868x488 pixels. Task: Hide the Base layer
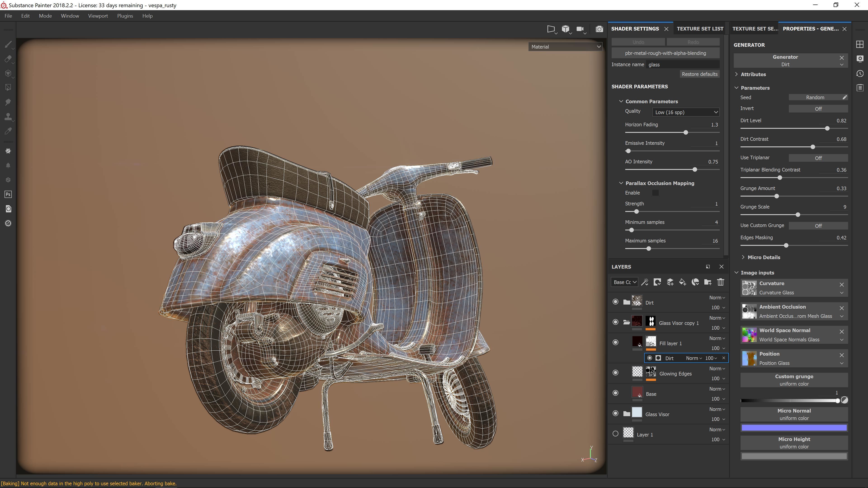[615, 393]
